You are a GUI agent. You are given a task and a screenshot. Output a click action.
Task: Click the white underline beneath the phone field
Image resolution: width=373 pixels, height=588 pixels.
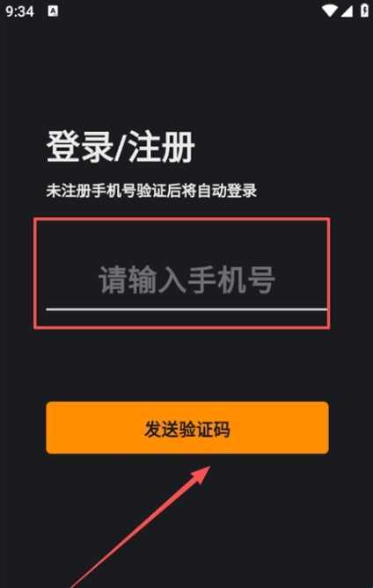pos(186,309)
